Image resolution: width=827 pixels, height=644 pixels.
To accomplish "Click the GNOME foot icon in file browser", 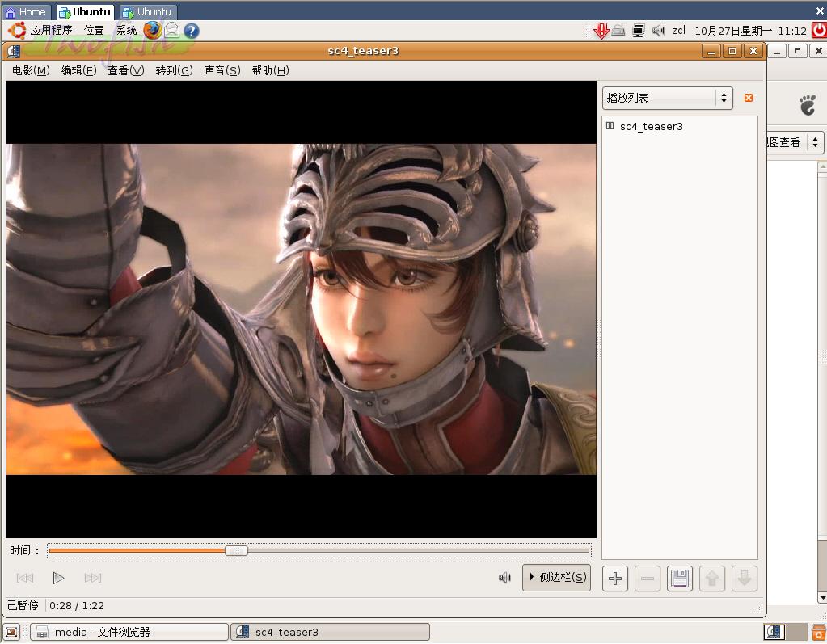I will coord(808,105).
